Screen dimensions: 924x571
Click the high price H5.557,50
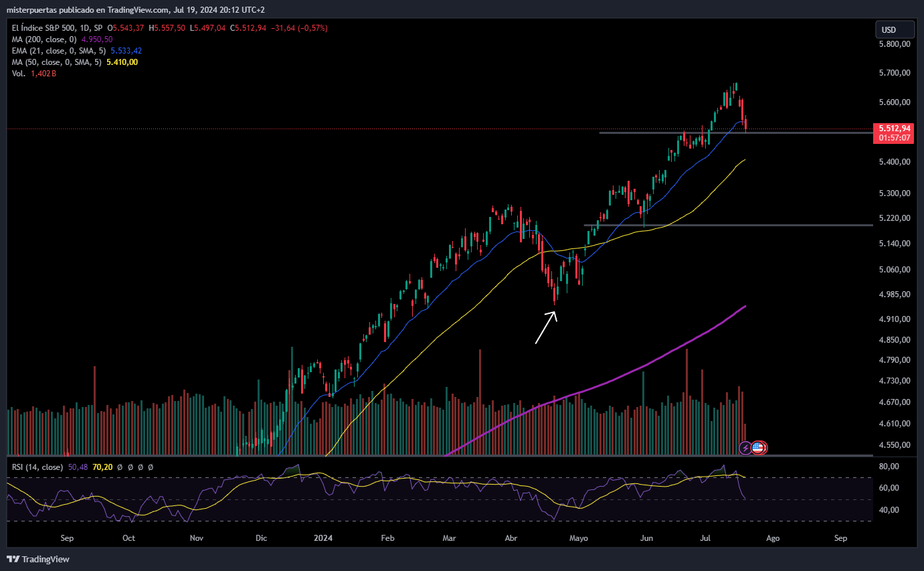click(x=169, y=28)
